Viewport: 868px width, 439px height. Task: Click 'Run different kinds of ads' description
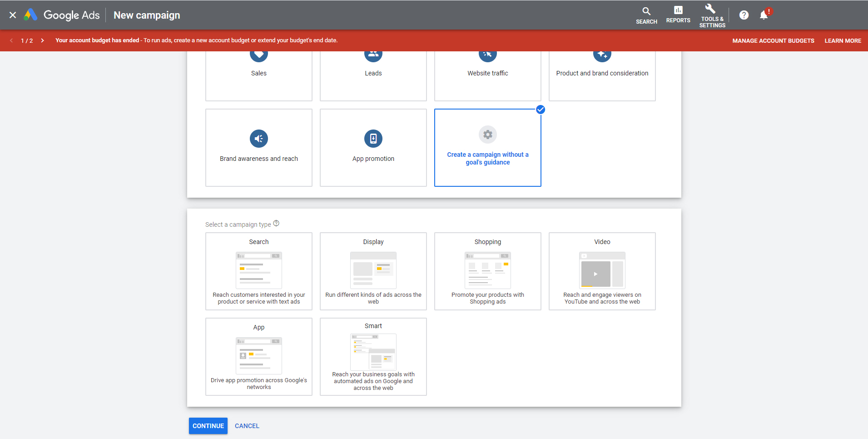click(x=373, y=298)
